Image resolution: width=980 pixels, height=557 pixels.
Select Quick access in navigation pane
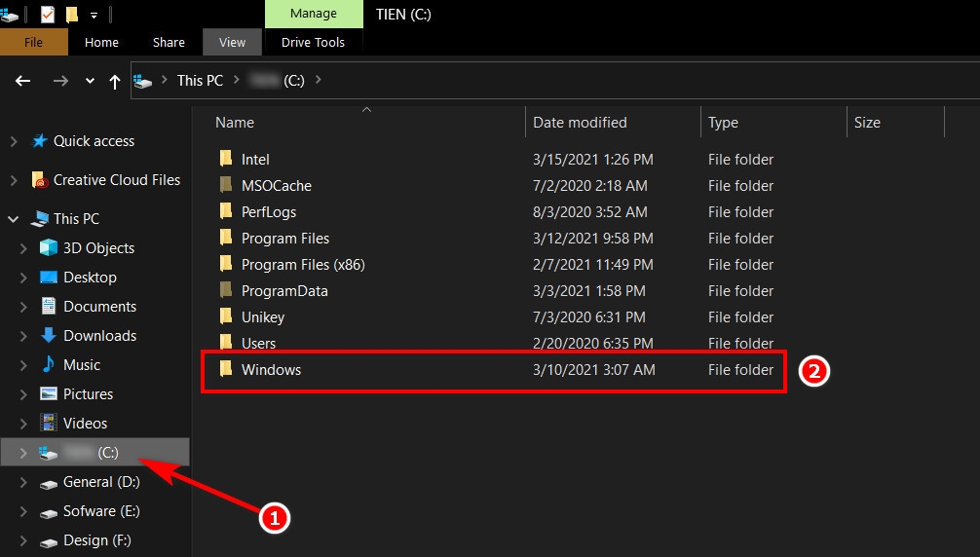(x=94, y=142)
